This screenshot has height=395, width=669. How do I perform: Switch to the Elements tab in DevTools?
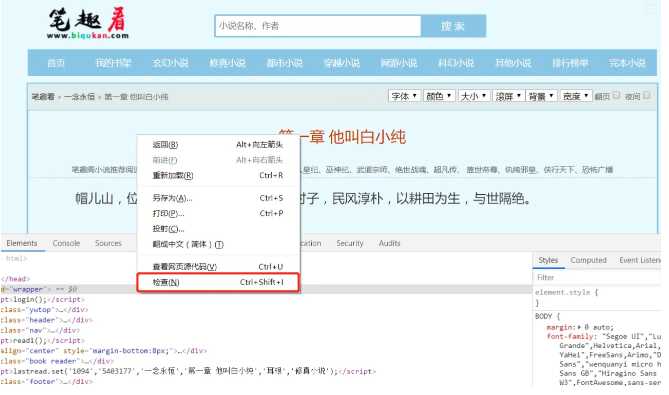(x=22, y=243)
